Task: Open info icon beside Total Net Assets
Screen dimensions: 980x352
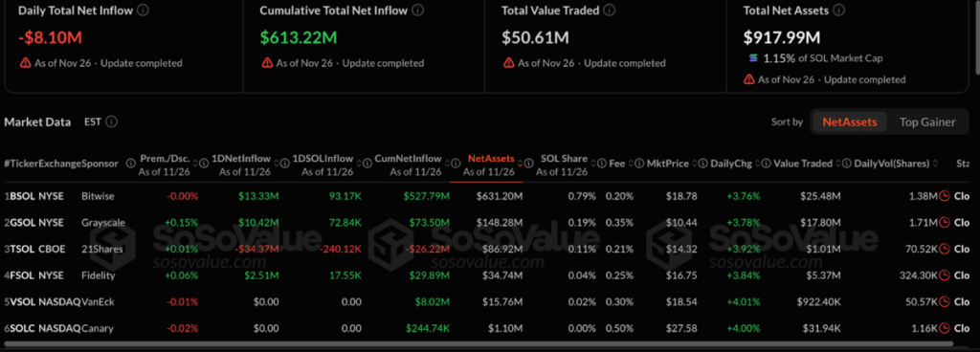Action: coord(839,11)
